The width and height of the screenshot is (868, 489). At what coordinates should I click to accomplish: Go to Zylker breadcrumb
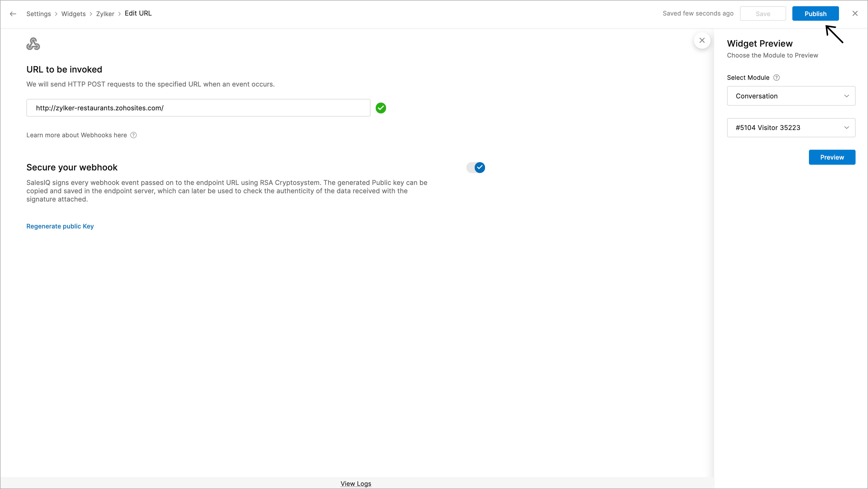tap(105, 14)
